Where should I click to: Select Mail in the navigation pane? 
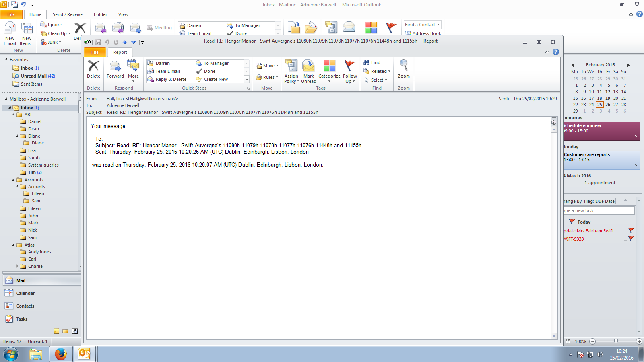tap(42, 280)
